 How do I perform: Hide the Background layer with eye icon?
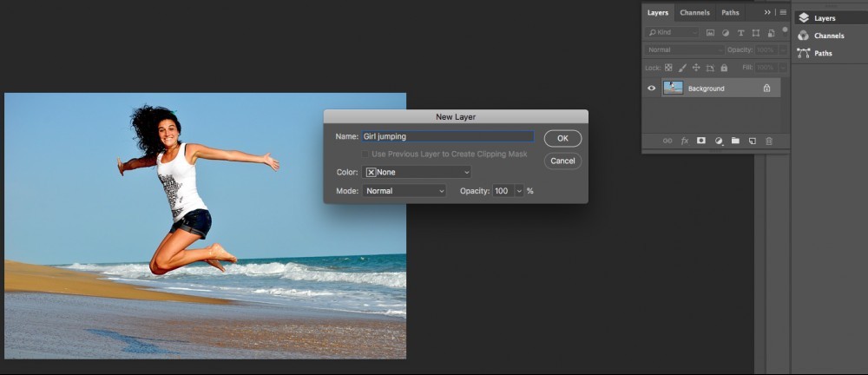pyautogui.click(x=652, y=89)
